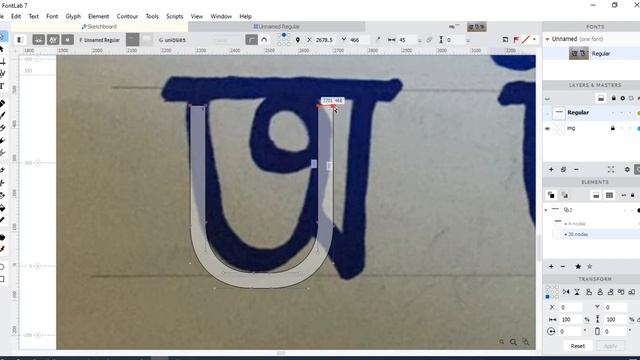The height and width of the screenshot is (360, 640).
Task: Edit the Transform Y offset field
Action: click(x=616, y=307)
